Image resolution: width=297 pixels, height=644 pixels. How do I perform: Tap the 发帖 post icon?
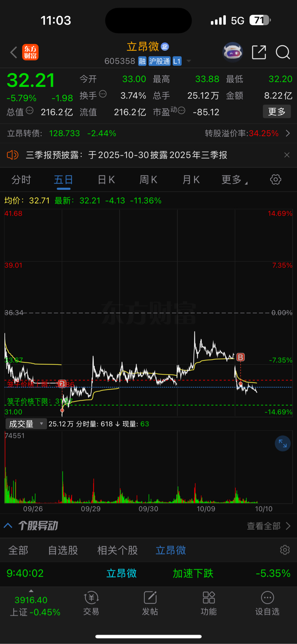point(150,603)
